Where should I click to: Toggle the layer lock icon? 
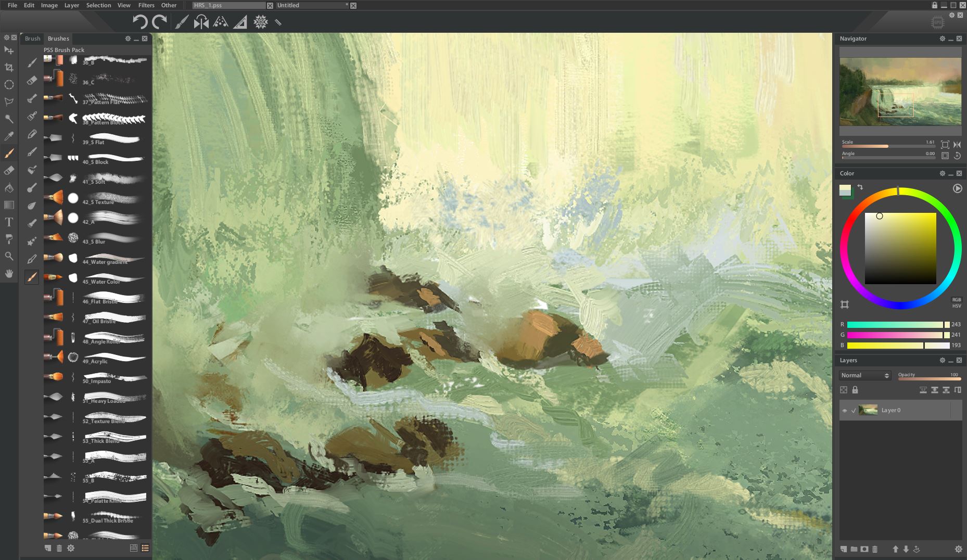click(855, 390)
